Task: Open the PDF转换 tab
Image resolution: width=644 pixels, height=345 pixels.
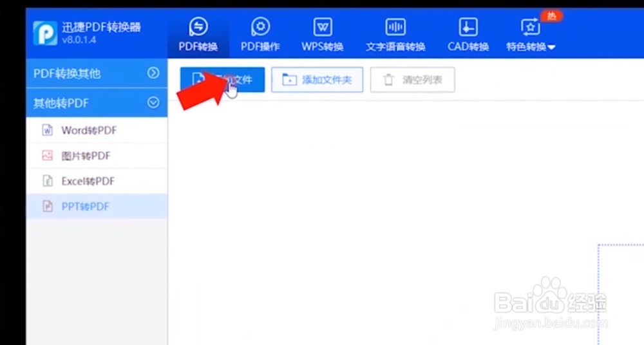Action: (198, 35)
